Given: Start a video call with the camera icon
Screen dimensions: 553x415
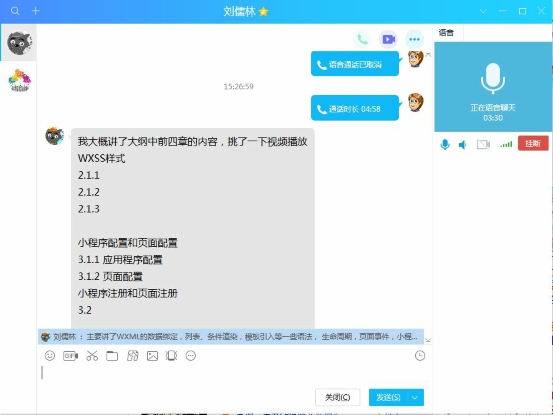Looking at the screenshot, I should (388, 39).
